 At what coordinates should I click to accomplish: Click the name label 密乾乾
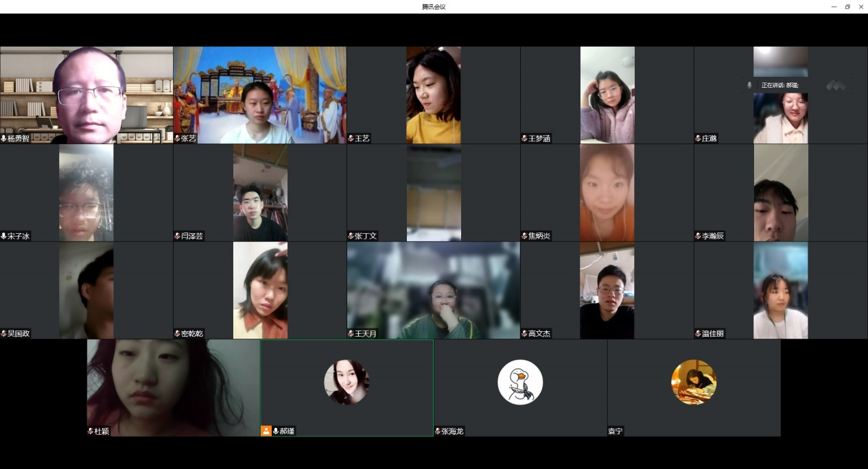pyautogui.click(x=192, y=334)
